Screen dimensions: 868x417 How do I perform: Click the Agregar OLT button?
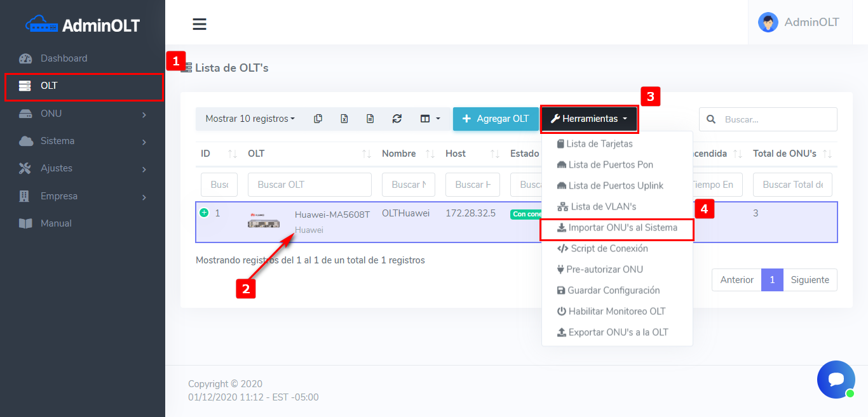click(495, 119)
